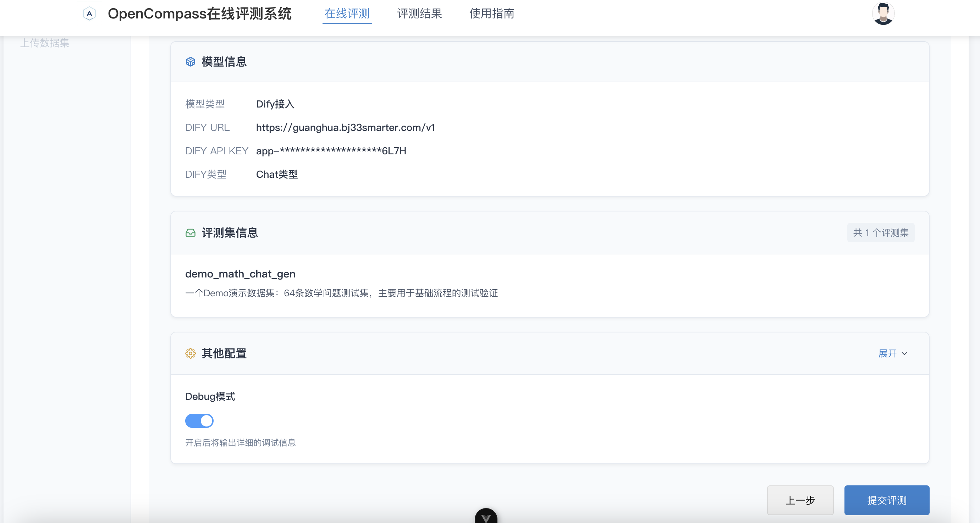This screenshot has height=523, width=980.
Task: Click the dataset description starting 一个Demo演示数据集
Action: (342, 293)
